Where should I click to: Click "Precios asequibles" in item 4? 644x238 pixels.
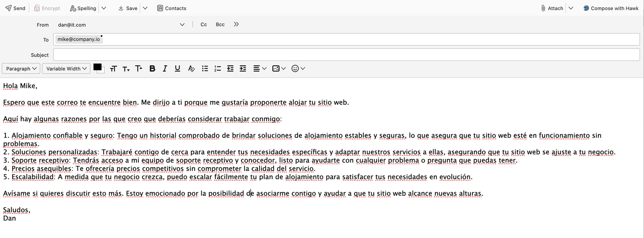point(42,169)
